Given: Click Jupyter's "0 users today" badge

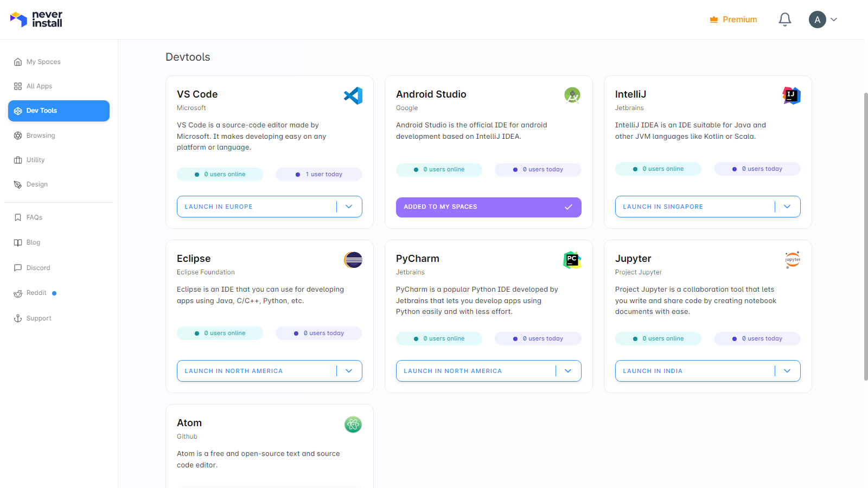Looking at the screenshot, I should (757, 339).
